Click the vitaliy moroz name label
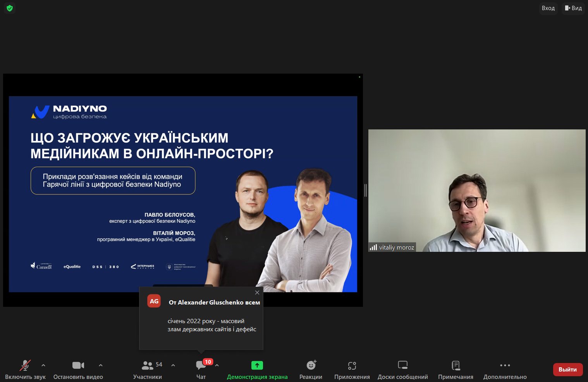Image resolution: width=588 pixels, height=382 pixels. click(397, 247)
